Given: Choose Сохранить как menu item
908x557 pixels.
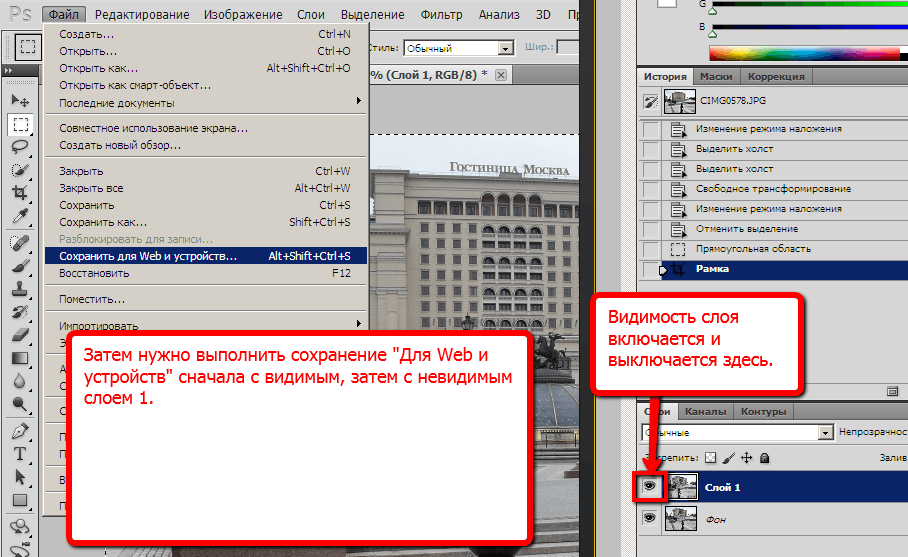Looking at the screenshot, I should click(206, 222).
